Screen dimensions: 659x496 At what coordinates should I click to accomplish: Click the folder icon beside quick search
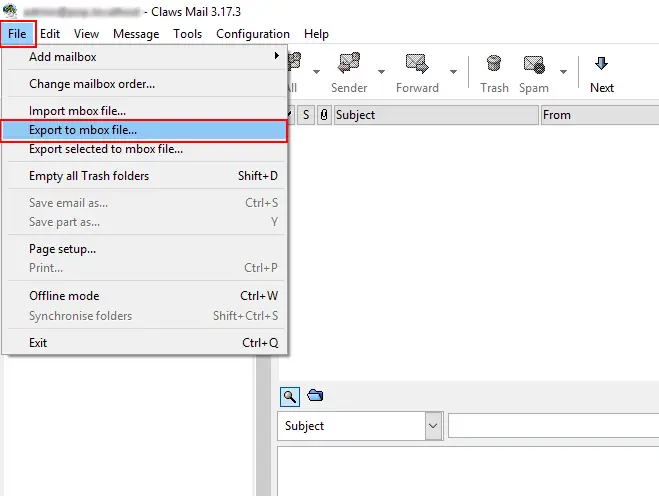point(315,395)
